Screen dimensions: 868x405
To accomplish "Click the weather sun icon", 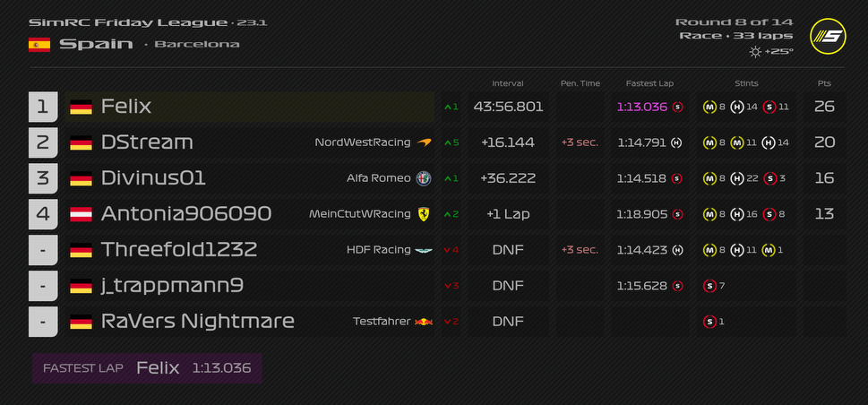I will coord(755,52).
